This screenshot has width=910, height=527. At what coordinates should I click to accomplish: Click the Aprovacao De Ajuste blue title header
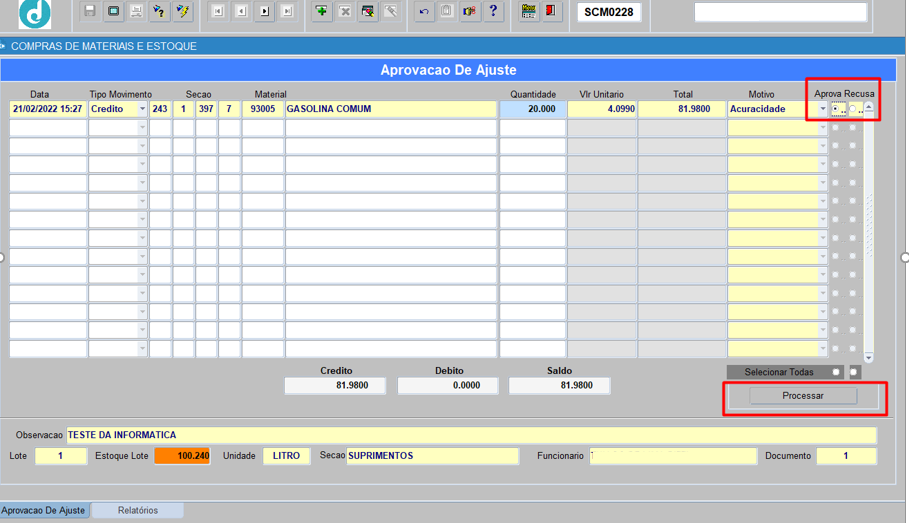click(448, 70)
